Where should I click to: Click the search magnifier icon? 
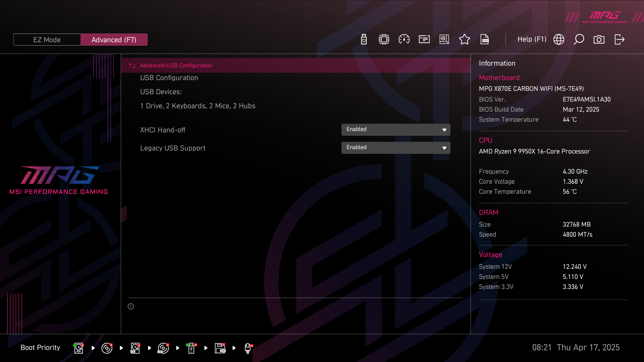[579, 40]
